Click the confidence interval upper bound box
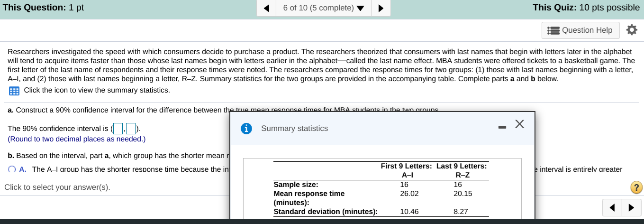 131,129
